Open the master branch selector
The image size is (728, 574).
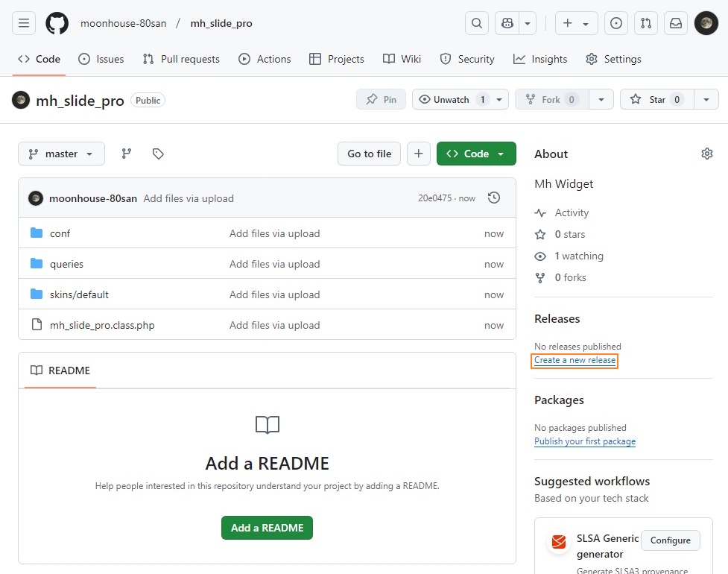[x=61, y=154]
